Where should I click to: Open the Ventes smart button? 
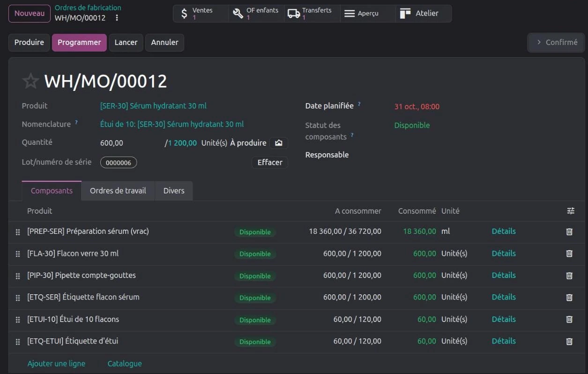tap(201, 14)
